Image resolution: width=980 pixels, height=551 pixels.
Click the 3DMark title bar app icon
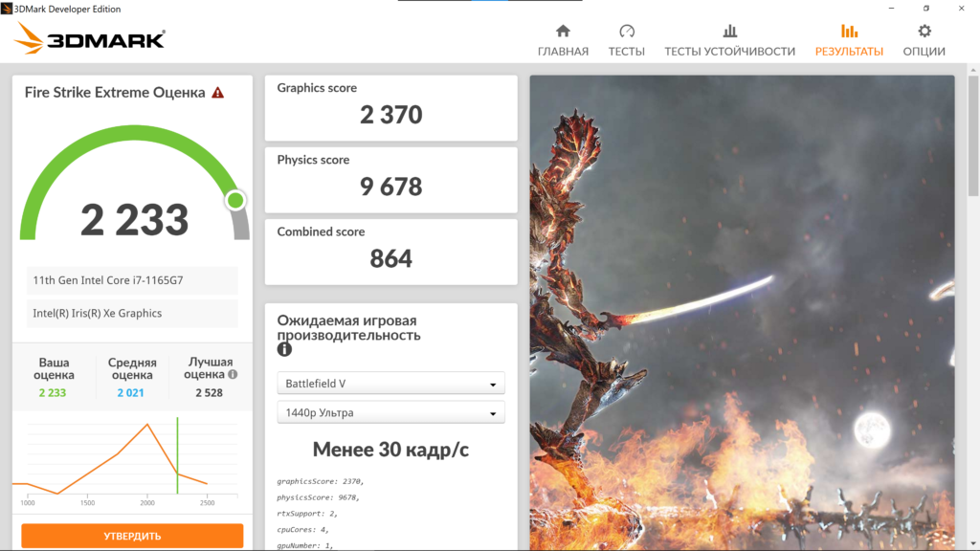click(7, 9)
